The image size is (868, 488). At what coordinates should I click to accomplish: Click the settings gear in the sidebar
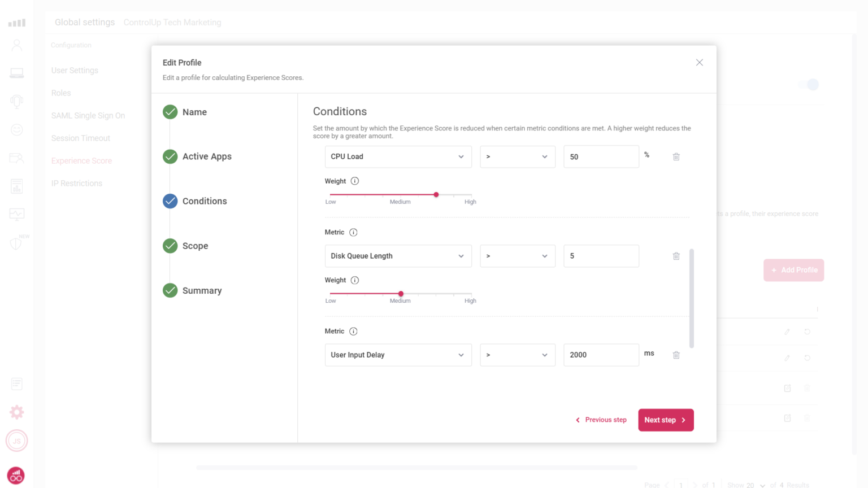tap(16, 412)
